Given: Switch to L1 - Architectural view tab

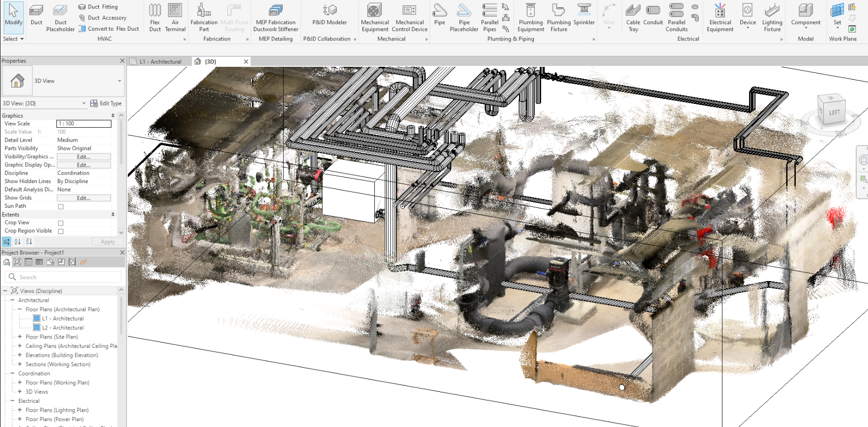Looking at the screenshot, I should (160, 62).
